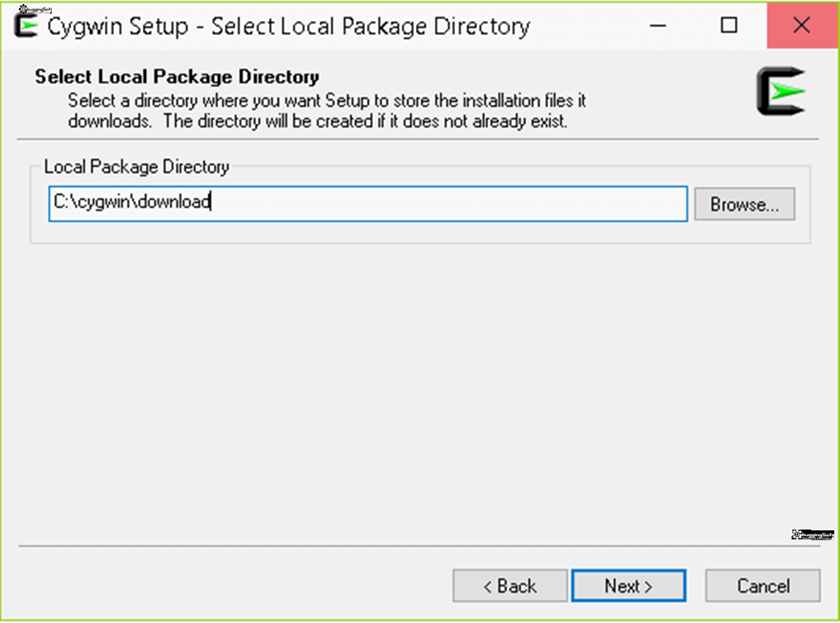This screenshot has width=840, height=623.
Task: Click the 'Local Package Directory' group label
Action: (x=137, y=166)
